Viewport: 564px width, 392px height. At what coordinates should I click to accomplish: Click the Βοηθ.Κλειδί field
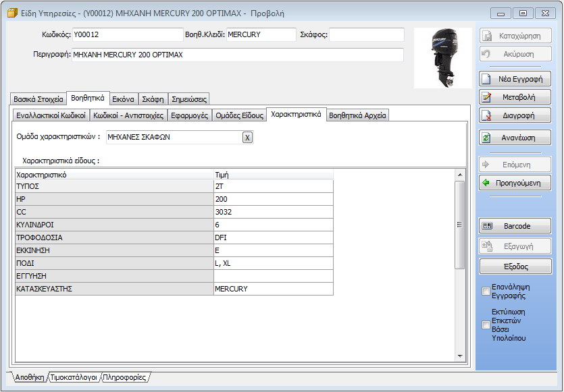tap(261, 34)
